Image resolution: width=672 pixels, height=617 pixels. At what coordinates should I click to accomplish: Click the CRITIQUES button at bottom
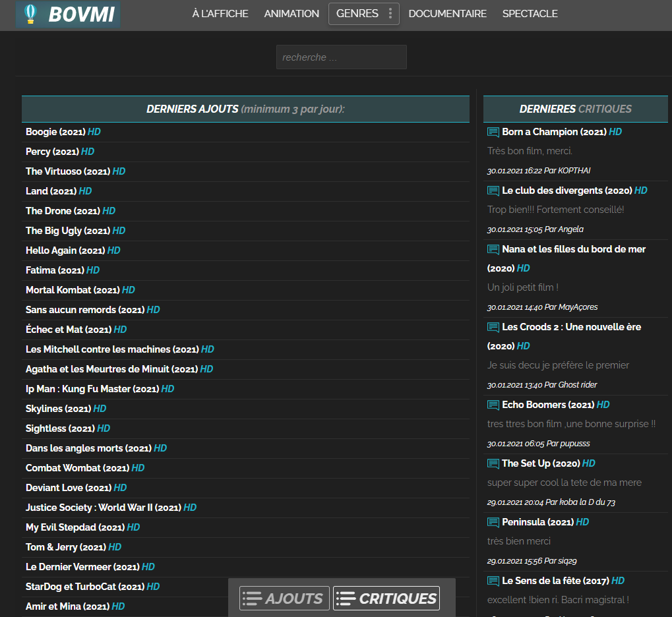click(386, 598)
